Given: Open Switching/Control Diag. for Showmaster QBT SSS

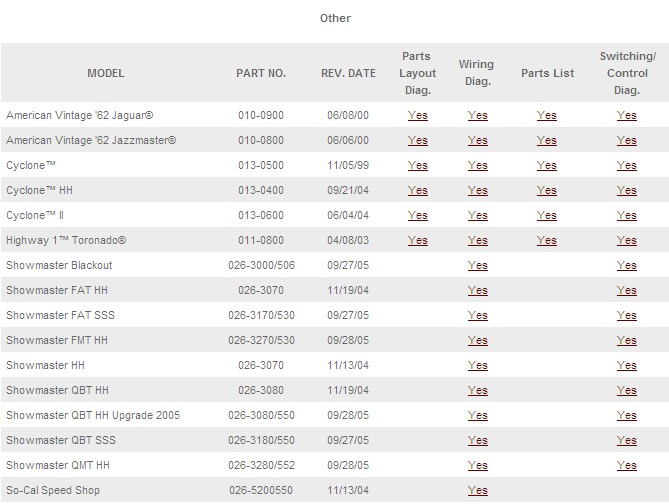Looking at the screenshot, I should (626, 440).
